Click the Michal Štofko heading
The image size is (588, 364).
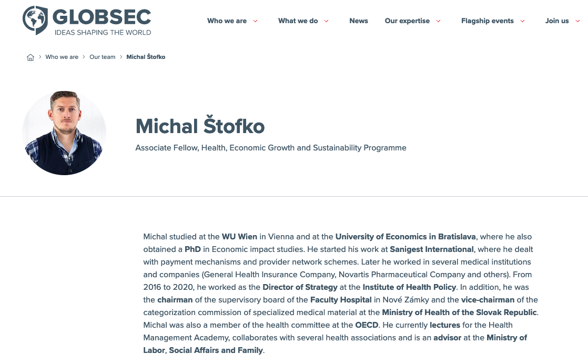200,126
